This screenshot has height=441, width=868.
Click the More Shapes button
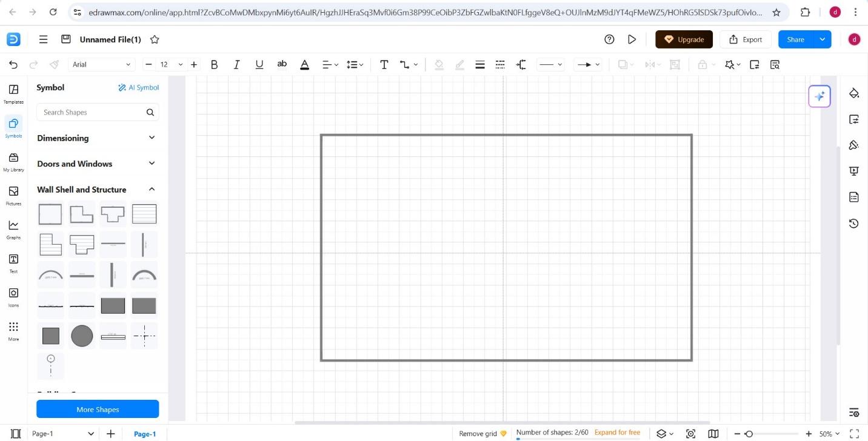(x=98, y=409)
